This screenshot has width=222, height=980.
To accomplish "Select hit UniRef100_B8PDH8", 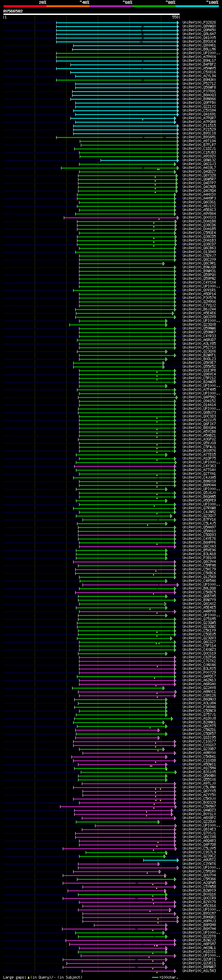I will coord(199,924).
